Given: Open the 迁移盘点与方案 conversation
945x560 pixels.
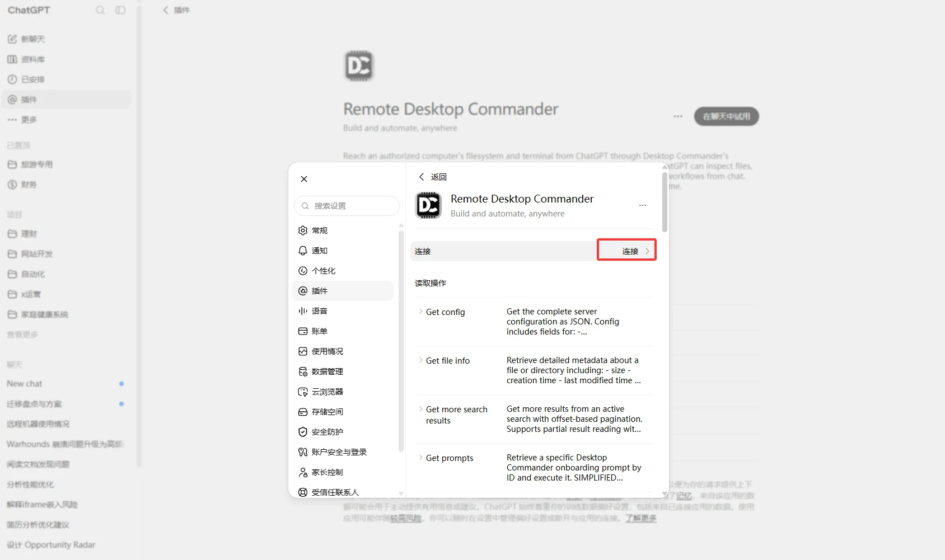Looking at the screenshot, I should pyautogui.click(x=66, y=404).
